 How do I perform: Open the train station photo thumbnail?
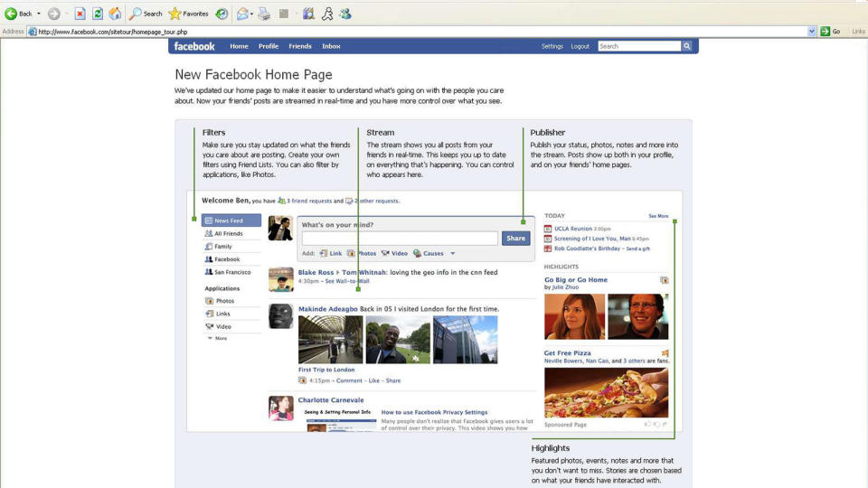331,340
